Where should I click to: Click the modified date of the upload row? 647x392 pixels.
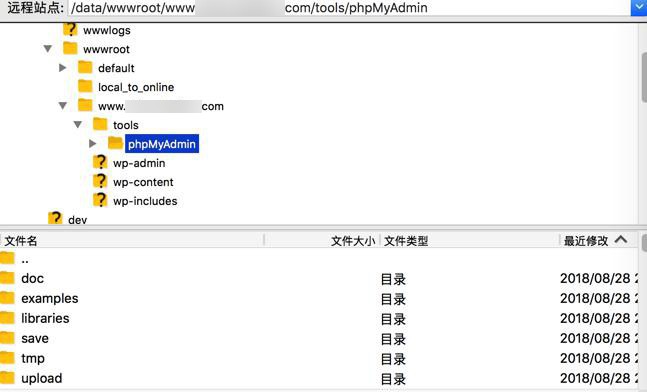coord(599,378)
